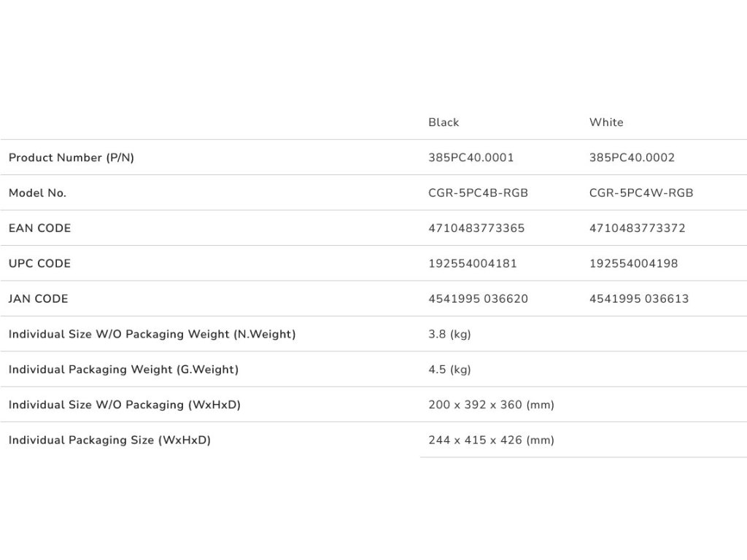Image resolution: width=747 pixels, height=560 pixels.
Task: Click the White product number 385PC40.0002
Action: click(x=632, y=157)
